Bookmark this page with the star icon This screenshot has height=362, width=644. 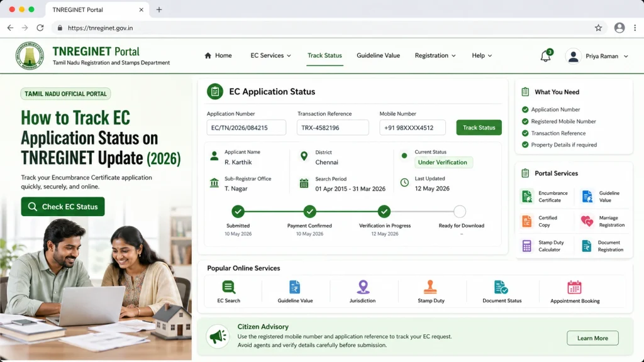coord(598,28)
